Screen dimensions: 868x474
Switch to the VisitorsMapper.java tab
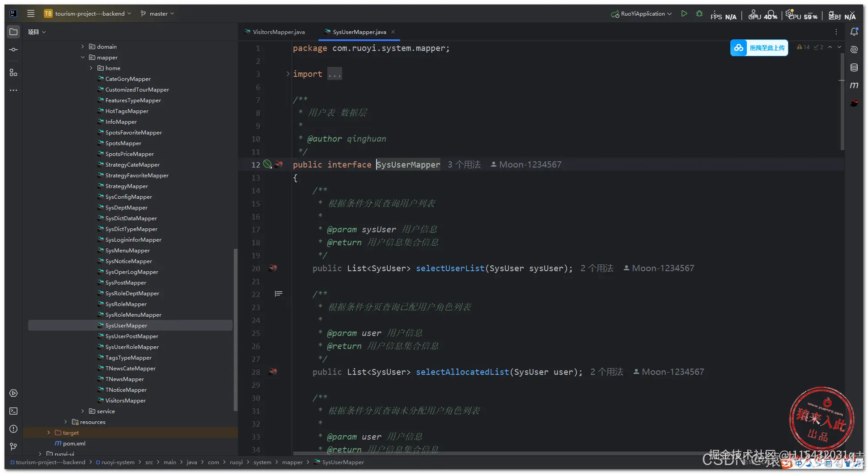click(x=275, y=32)
